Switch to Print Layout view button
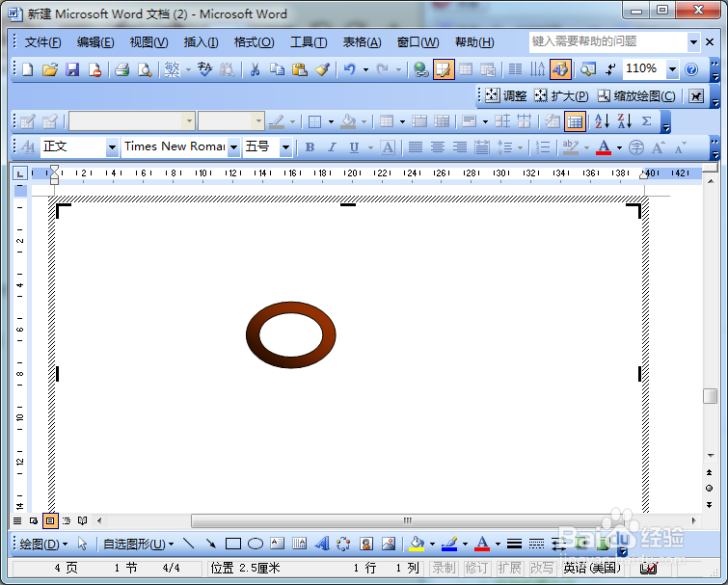Image resolution: width=728 pixels, height=585 pixels. (50, 520)
